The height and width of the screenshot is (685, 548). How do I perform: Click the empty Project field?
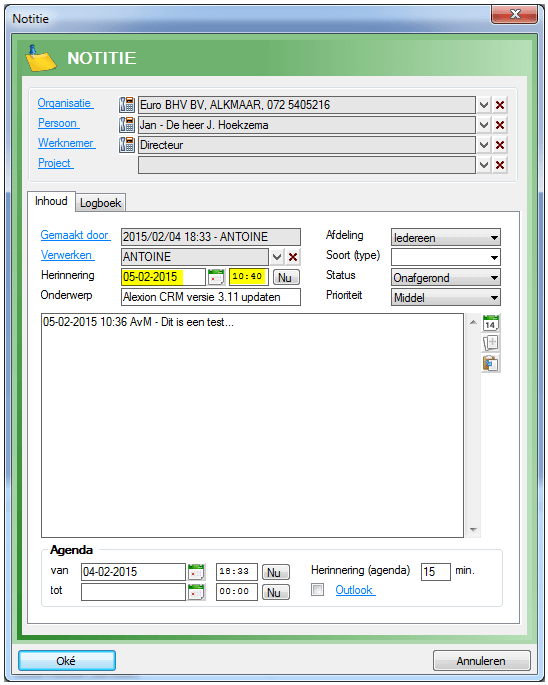click(x=307, y=165)
